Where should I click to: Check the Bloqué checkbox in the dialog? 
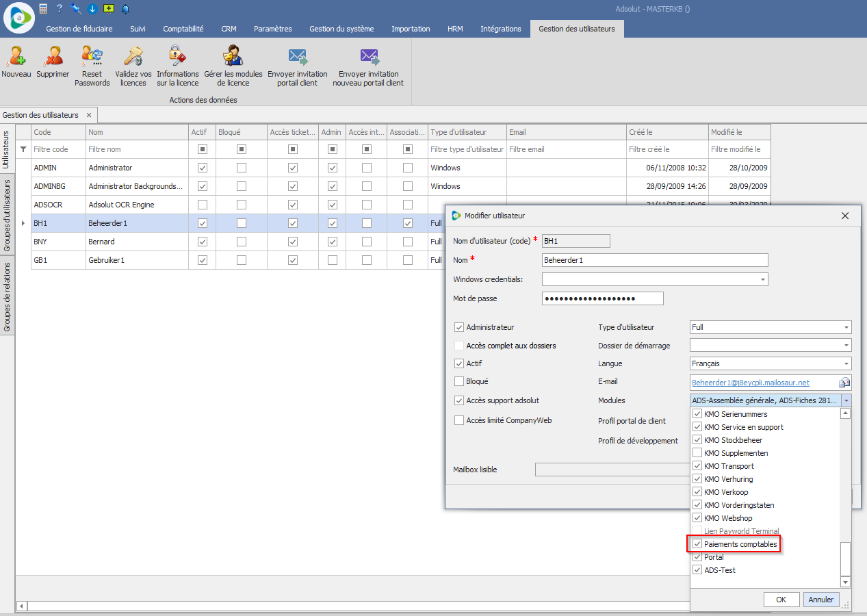click(459, 381)
